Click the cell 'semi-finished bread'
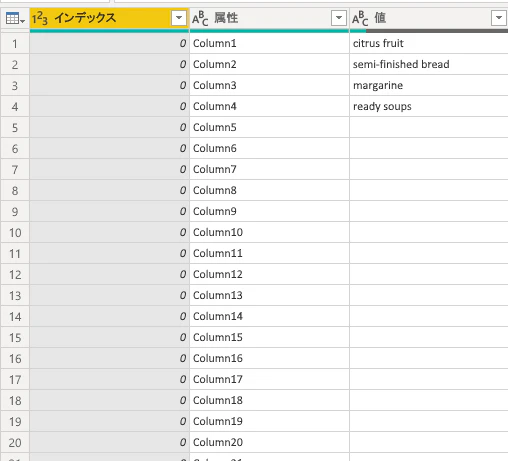Viewport: 508px width, 461px height. pos(429,64)
